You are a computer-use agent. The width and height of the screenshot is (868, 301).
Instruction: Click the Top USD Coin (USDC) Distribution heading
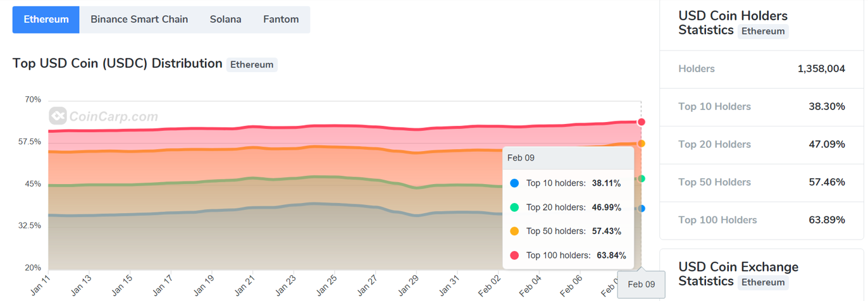point(118,64)
